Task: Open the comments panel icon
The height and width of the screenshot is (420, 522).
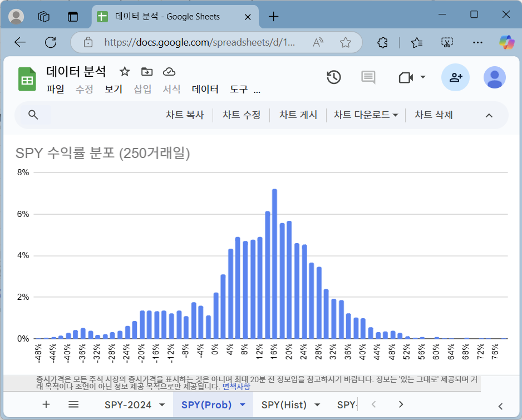Action: point(368,77)
